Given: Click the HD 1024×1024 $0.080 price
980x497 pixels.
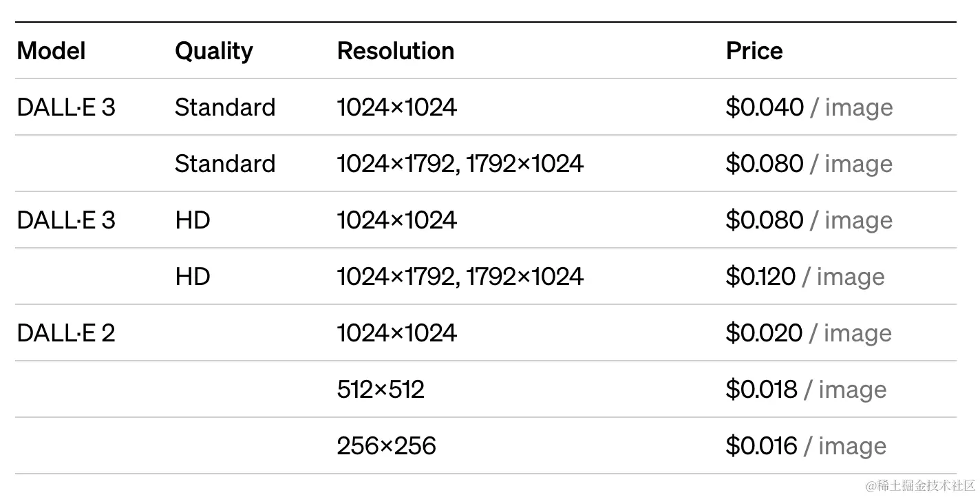Looking at the screenshot, I should (809, 220).
